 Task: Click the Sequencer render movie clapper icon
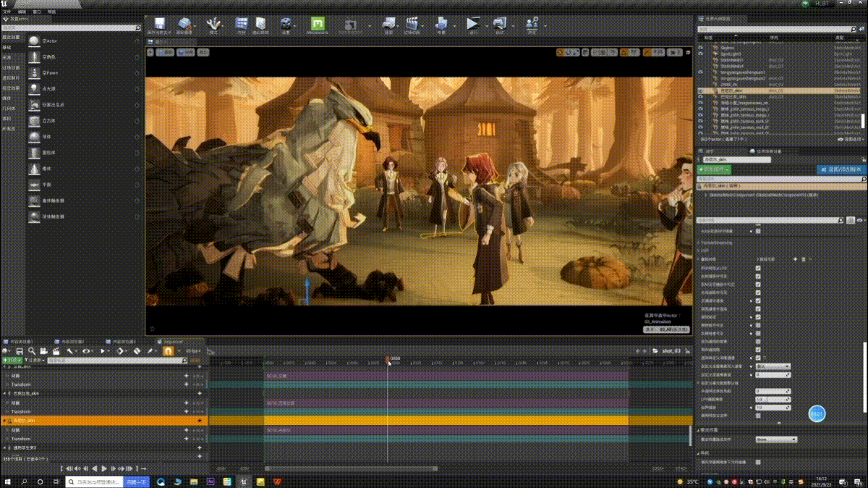[x=56, y=351]
